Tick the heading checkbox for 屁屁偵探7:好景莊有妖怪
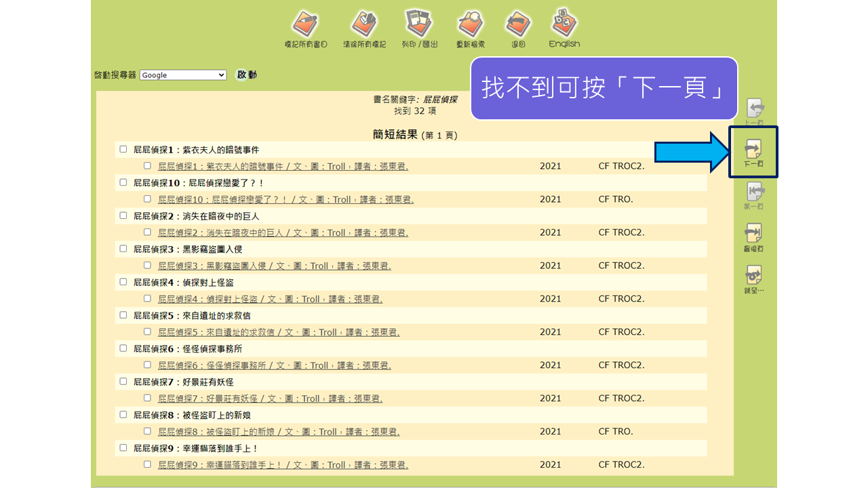Image resolution: width=868 pixels, height=488 pixels. point(123,382)
